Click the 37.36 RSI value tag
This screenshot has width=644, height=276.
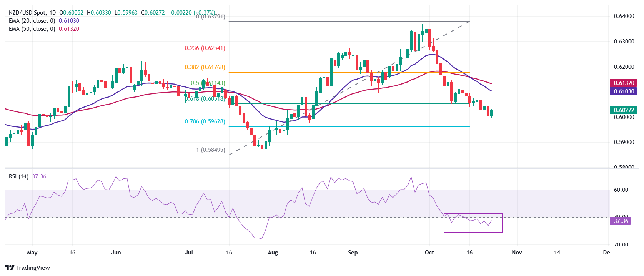(621, 221)
